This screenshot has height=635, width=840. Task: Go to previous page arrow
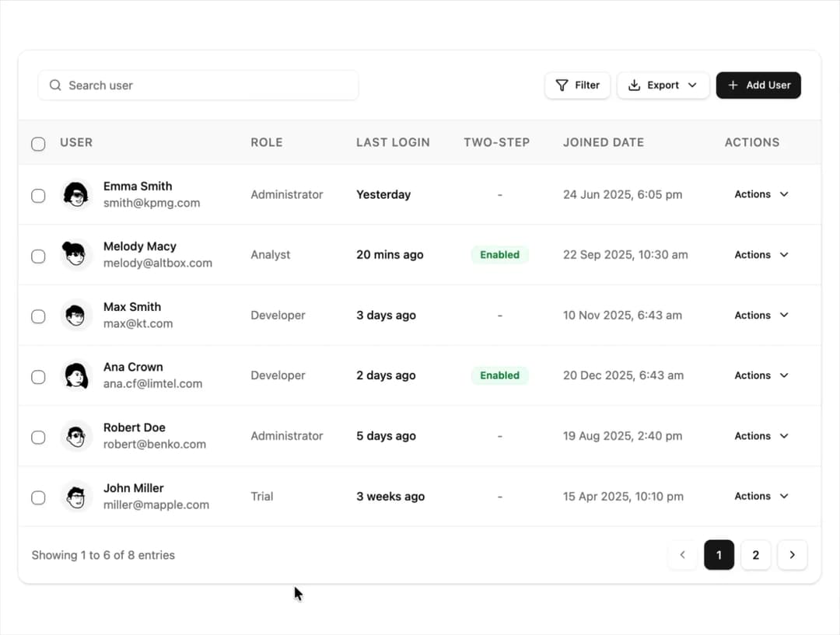pyautogui.click(x=683, y=555)
